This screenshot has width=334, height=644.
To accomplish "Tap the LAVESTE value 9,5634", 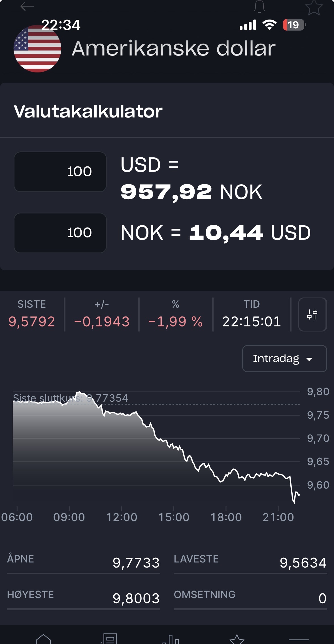I will click(x=303, y=562).
